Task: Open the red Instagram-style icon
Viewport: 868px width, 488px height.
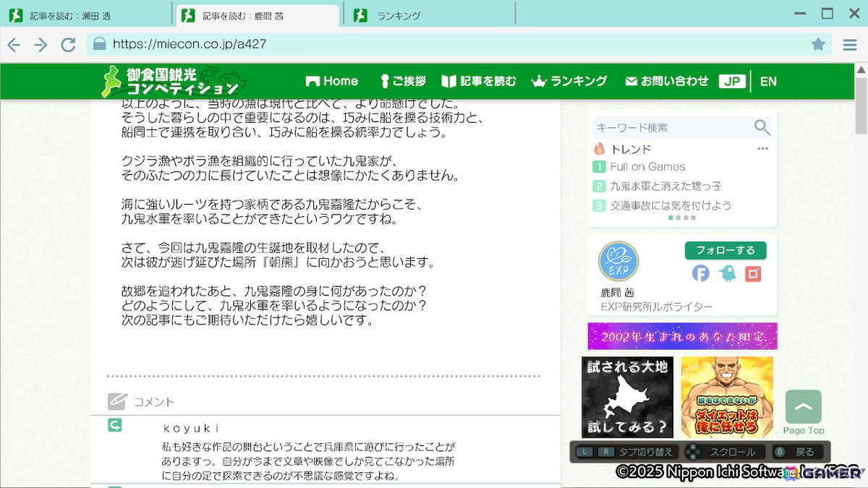Action: 753,273
